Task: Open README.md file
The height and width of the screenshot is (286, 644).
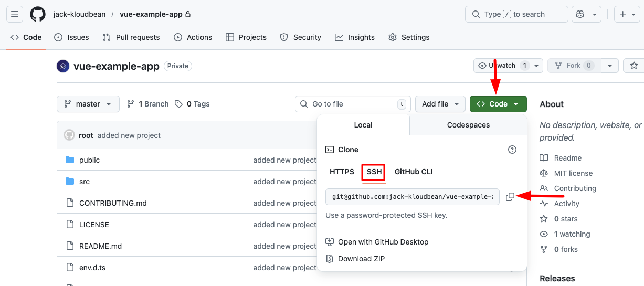Action: coord(100,246)
